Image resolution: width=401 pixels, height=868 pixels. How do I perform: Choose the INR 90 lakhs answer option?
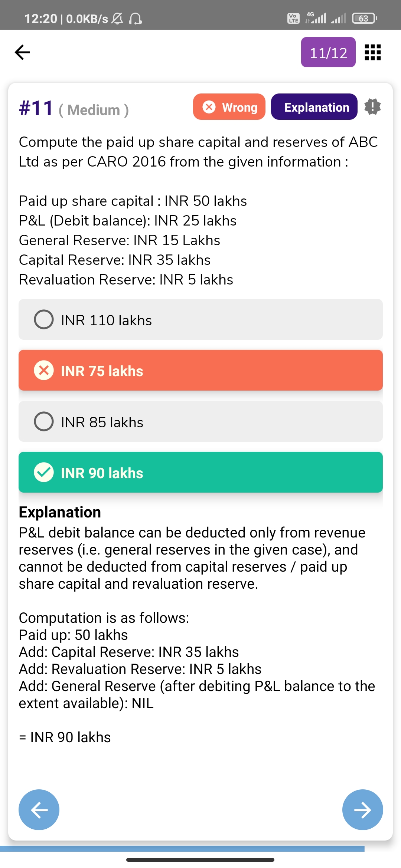(200, 472)
